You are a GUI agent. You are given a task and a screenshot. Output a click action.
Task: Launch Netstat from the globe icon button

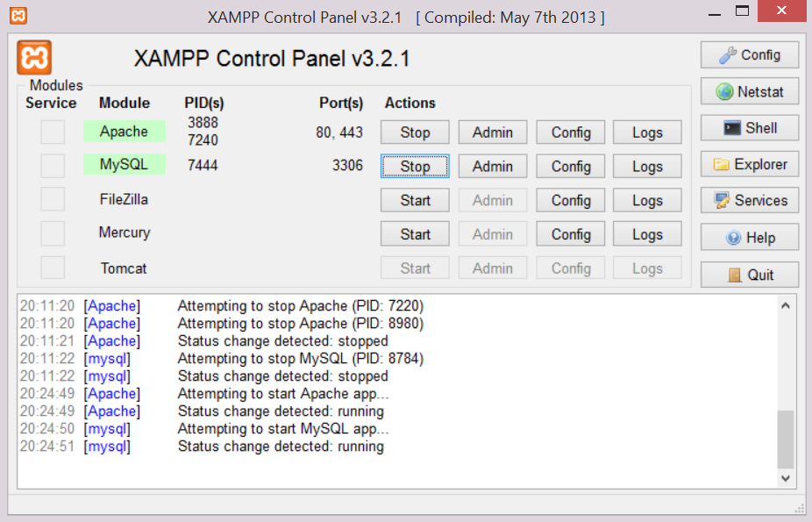(x=750, y=91)
